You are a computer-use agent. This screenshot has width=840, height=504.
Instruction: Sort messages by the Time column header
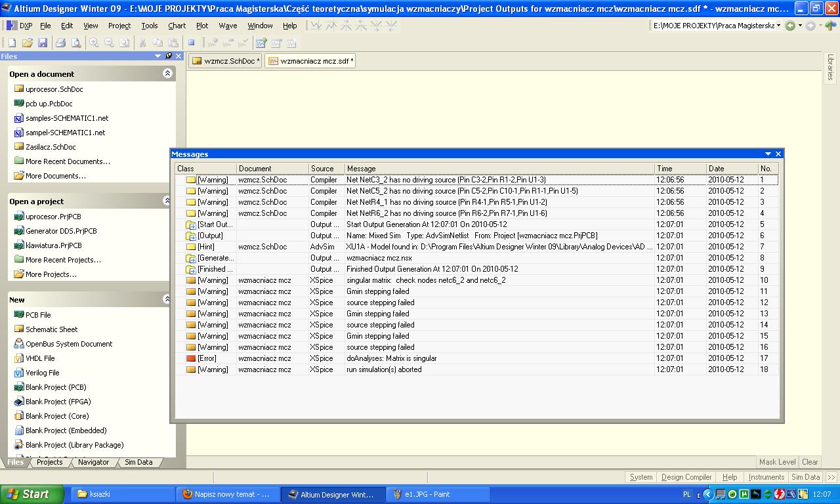[x=681, y=169]
